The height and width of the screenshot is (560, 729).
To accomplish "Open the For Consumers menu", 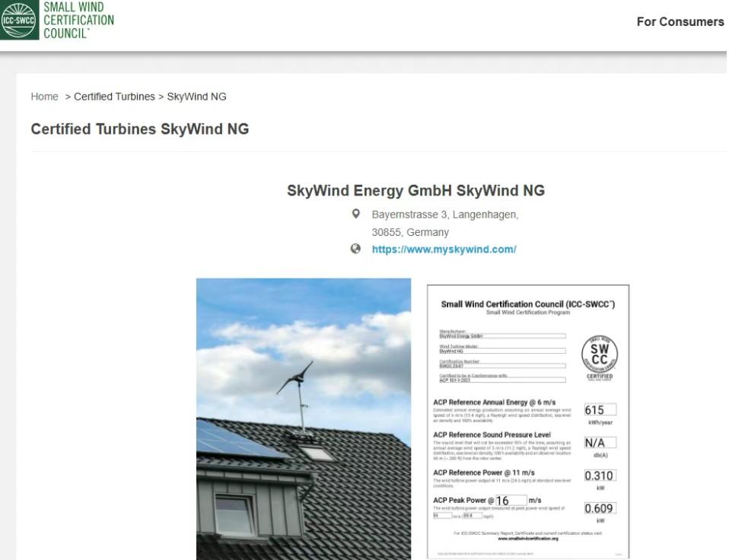I will click(x=680, y=22).
